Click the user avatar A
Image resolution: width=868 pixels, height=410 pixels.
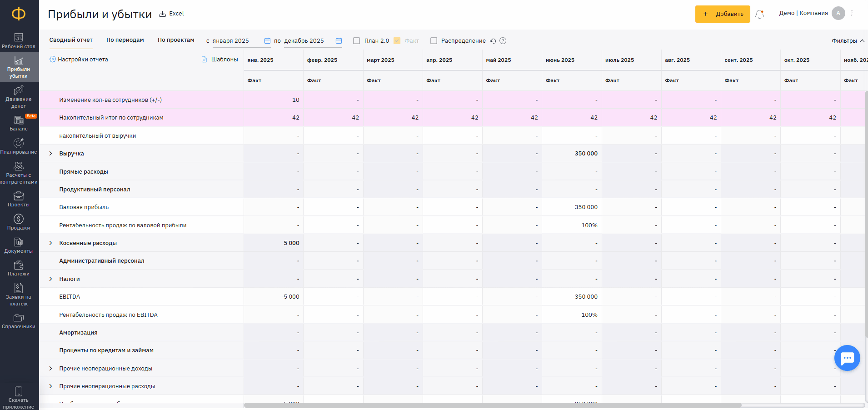[x=838, y=13]
